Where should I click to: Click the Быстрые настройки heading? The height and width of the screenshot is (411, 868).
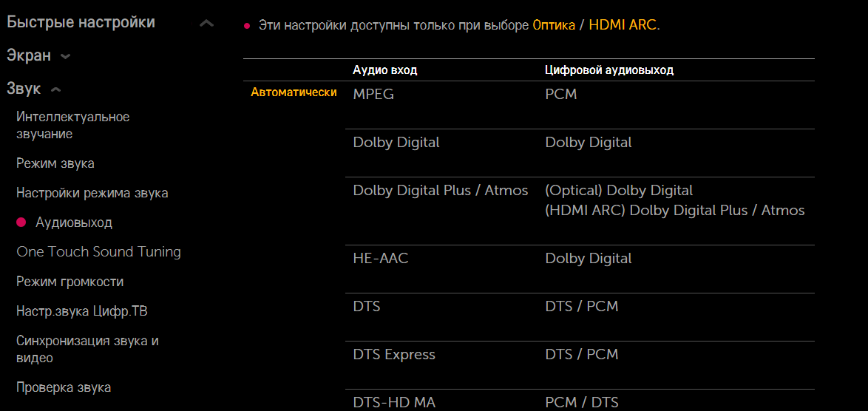(x=81, y=22)
